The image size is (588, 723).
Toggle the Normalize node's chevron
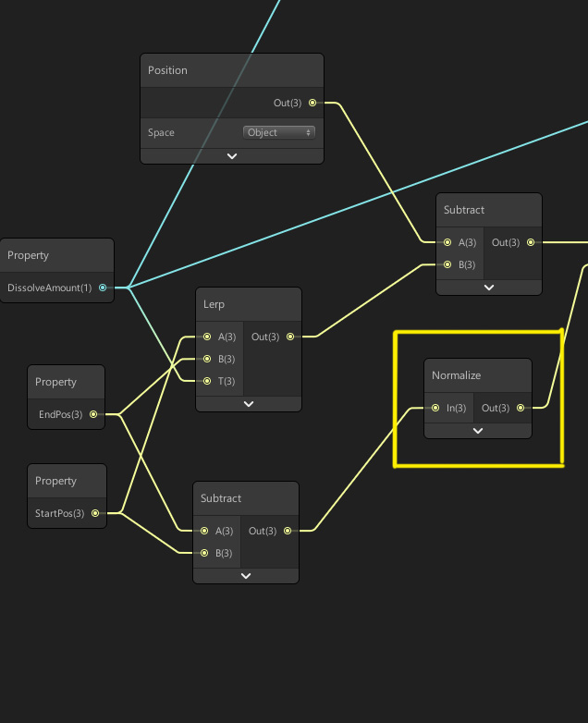pos(478,430)
